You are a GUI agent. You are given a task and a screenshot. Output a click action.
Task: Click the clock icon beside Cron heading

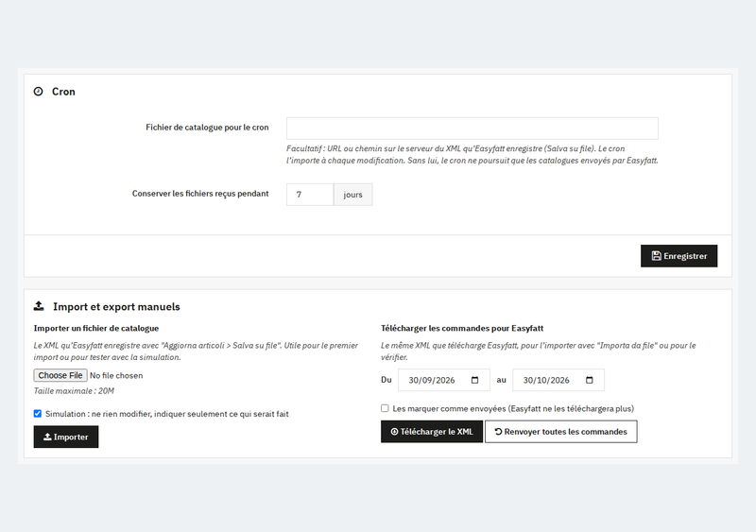pos(38,91)
